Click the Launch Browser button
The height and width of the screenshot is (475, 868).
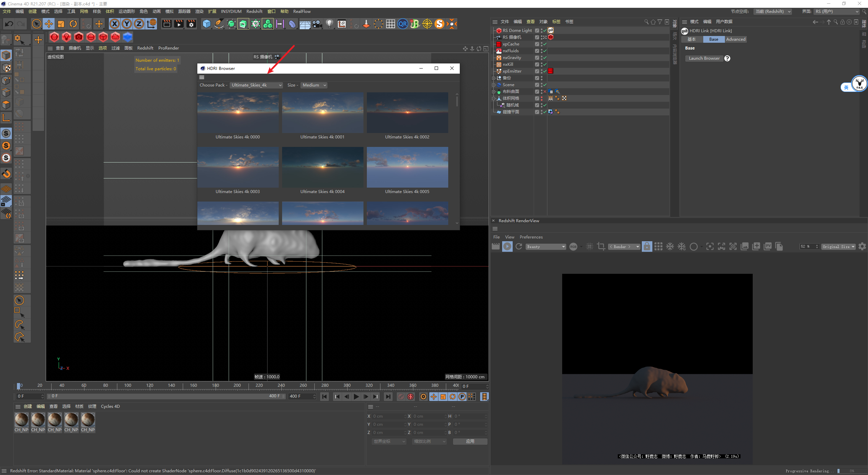(x=704, y=58)
